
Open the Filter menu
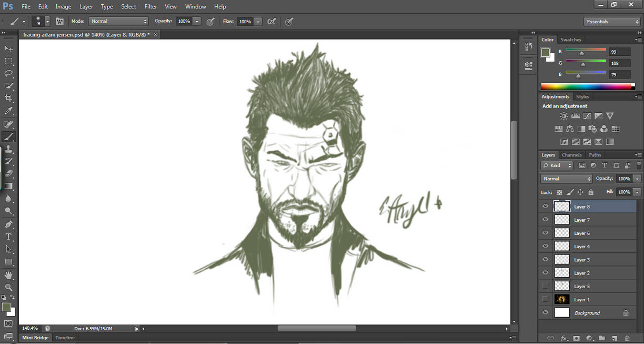point(150,6)
